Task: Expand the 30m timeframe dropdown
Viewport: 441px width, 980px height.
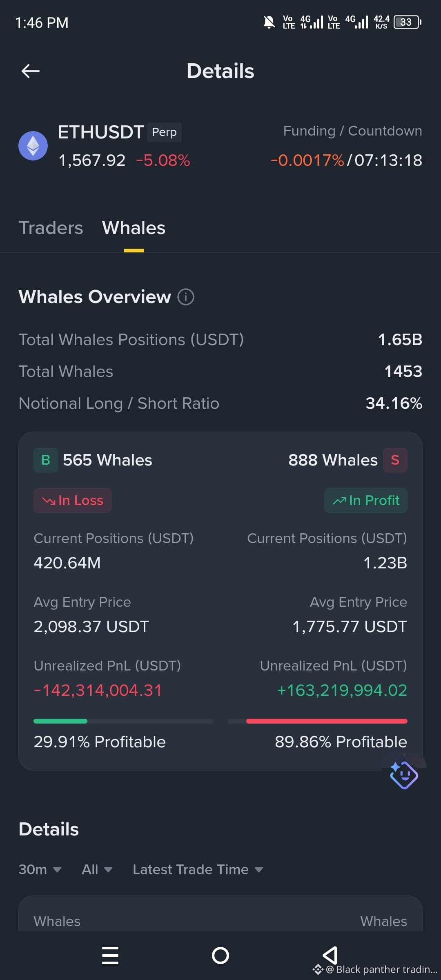Action: (40, 869)
